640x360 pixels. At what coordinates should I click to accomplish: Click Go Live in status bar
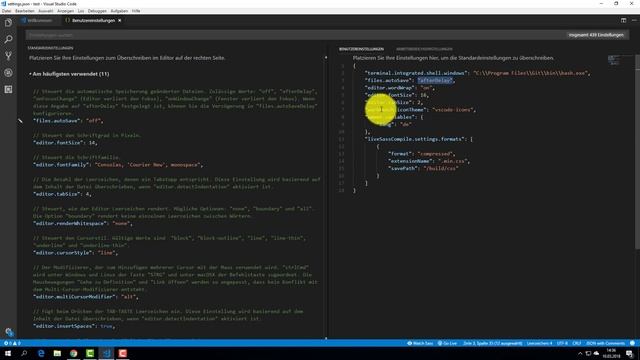447,343
